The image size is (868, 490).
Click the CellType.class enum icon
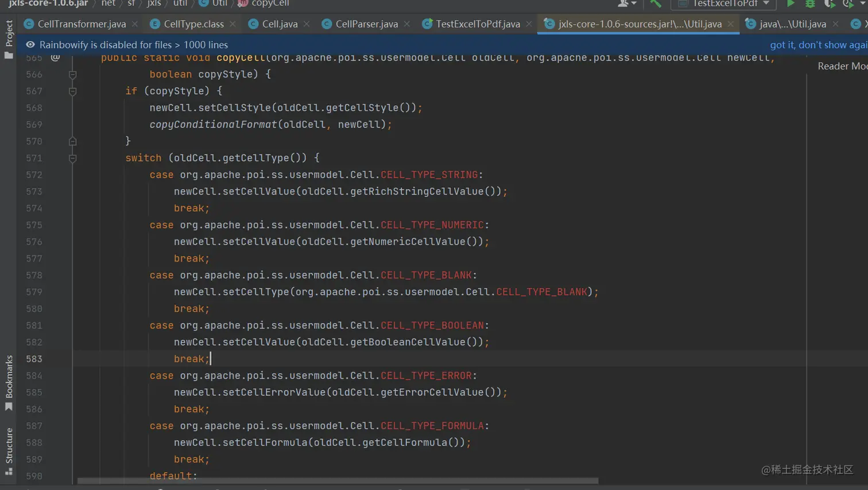pyautogui.click(x=154, y=24)
